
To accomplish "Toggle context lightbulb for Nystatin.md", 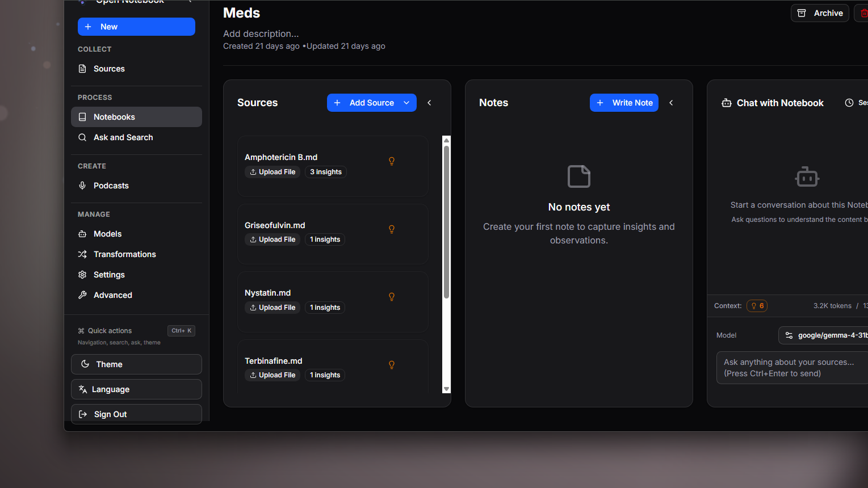I will click(x=392, y=297).
